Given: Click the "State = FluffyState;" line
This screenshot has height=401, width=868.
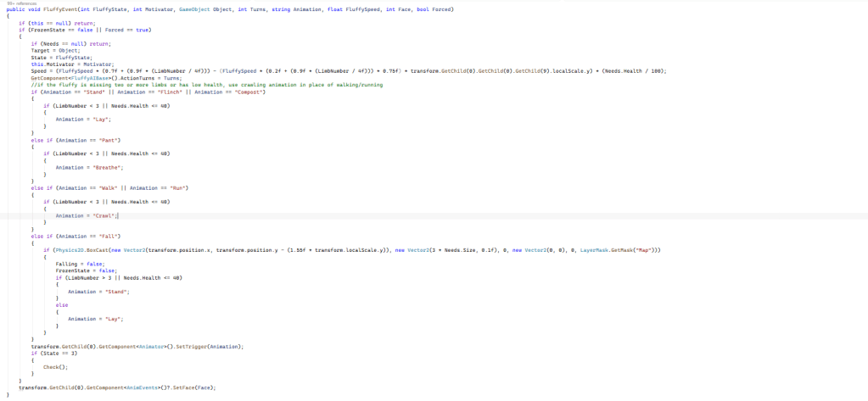Looking at the screenshot, I should (x=61, y=57).
